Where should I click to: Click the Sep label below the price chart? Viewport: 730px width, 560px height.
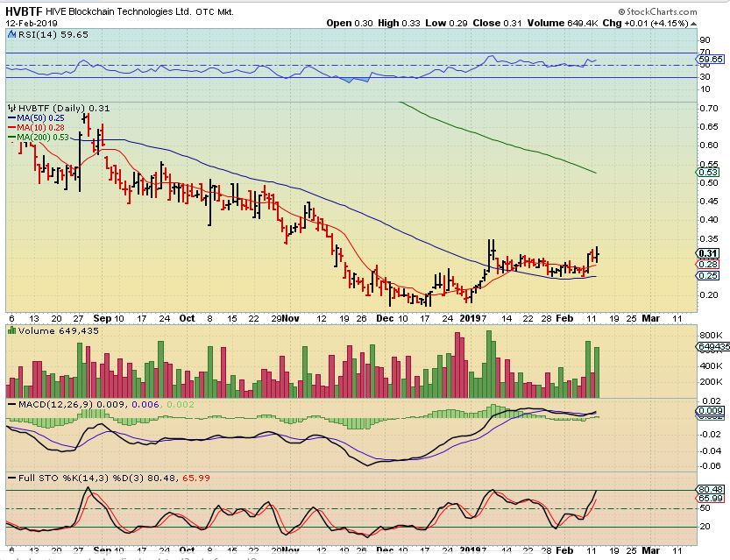pos(102,318)
